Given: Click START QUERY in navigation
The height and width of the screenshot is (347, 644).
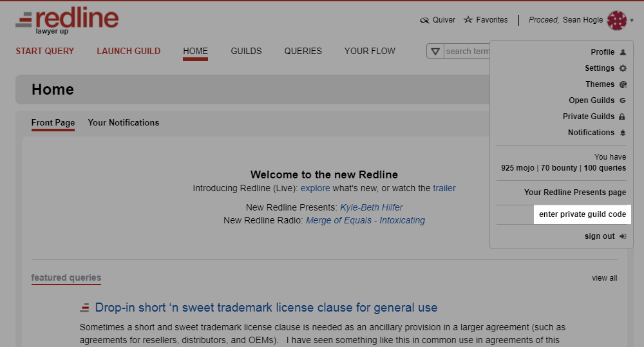Looking at the screenshot, I should pyautogui.click(x=45, y=52).
